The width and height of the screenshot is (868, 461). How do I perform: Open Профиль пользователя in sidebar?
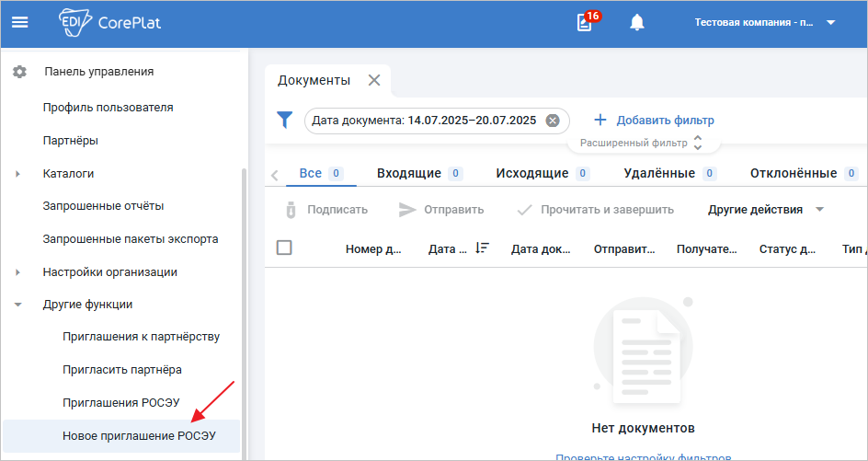click(x=108, y=108)
